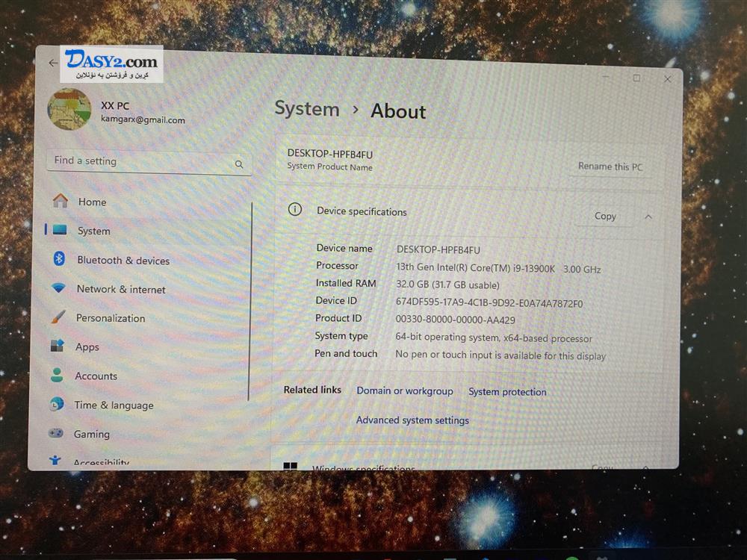Screen dimensions: 747x560
Task: Click the Personalization paintbrush icon
Action: point(58,317)
